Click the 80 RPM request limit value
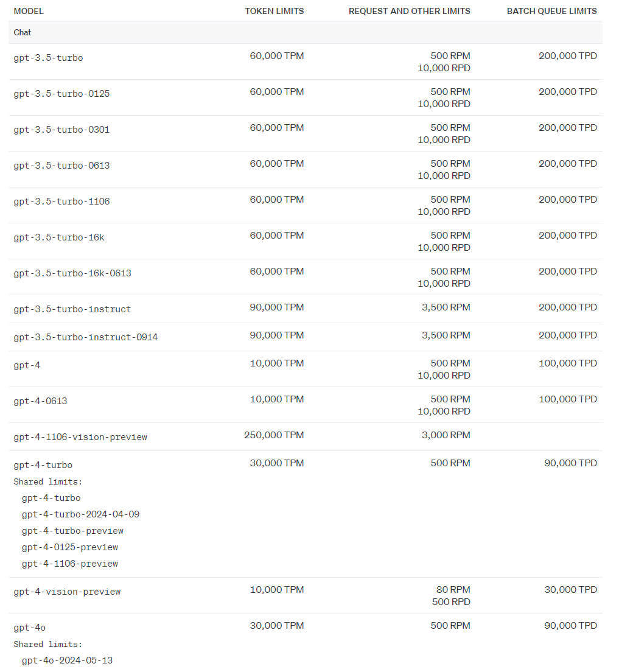619x672 pixels. 450,589
